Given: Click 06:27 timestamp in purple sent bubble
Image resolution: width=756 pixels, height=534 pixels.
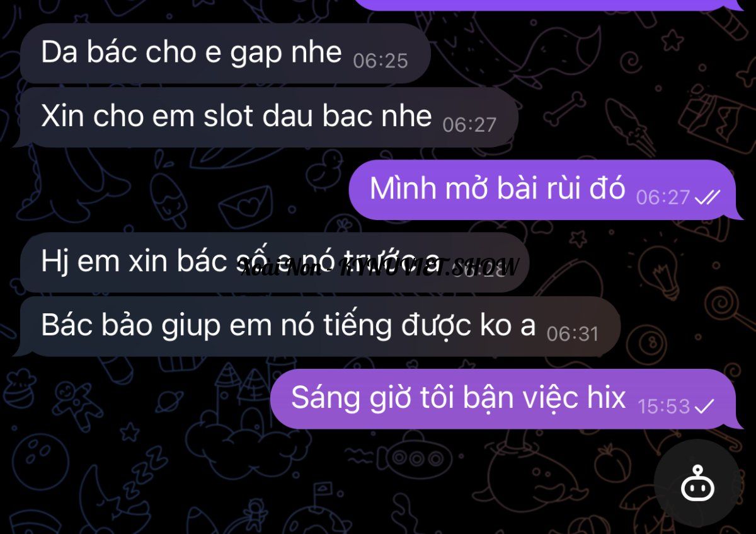Looking at the screenshot, I should coord(663,198).
